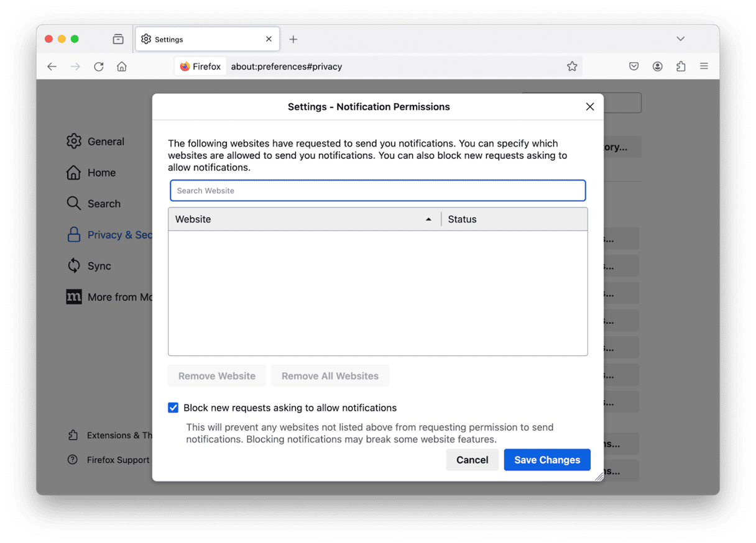
Task: Open a new tab with plus button
Action: pos(293,39)
